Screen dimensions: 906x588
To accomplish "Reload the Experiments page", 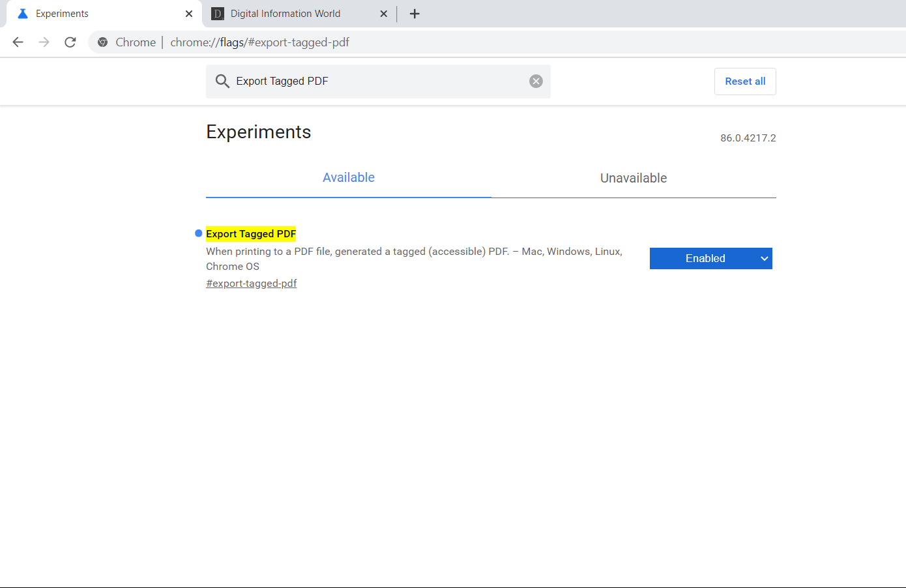I will coord(70,42).
